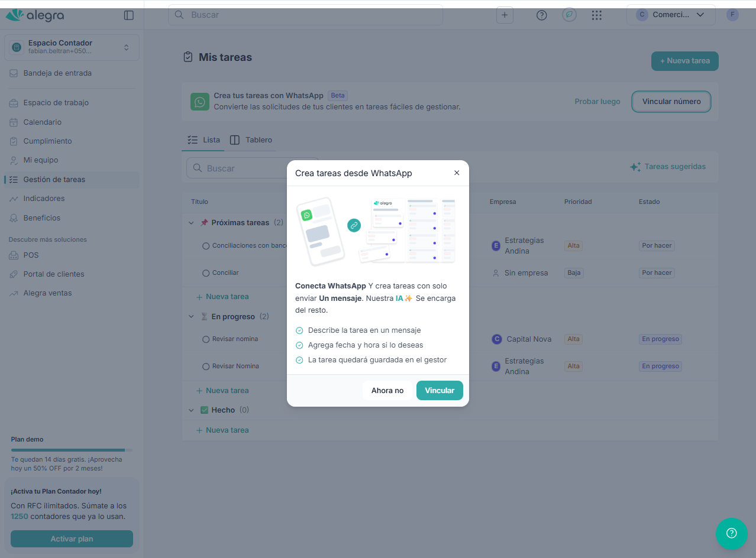The height and width of the screenshot is (558, 756).
Task: Click the plus quick-create icon in header
Action: click(x=504, y=15)
